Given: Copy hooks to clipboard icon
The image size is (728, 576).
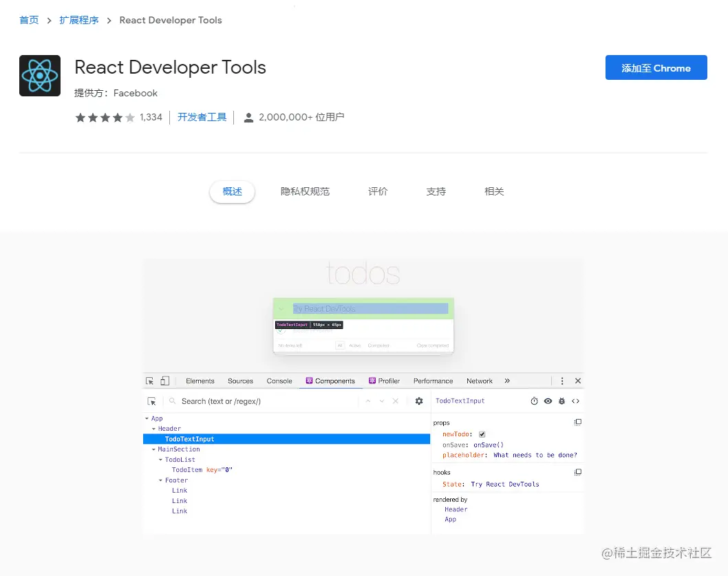Looking at the screenshot, I should click(x=577, y=472).
